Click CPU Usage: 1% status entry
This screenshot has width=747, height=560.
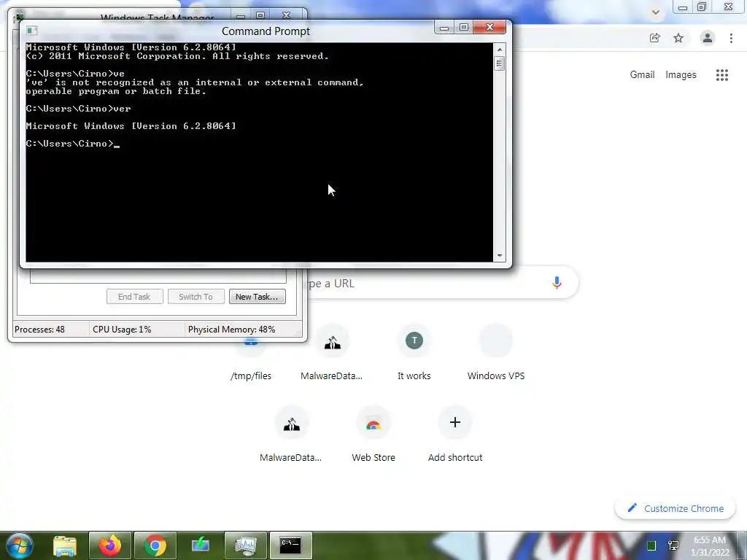(122, 330)
